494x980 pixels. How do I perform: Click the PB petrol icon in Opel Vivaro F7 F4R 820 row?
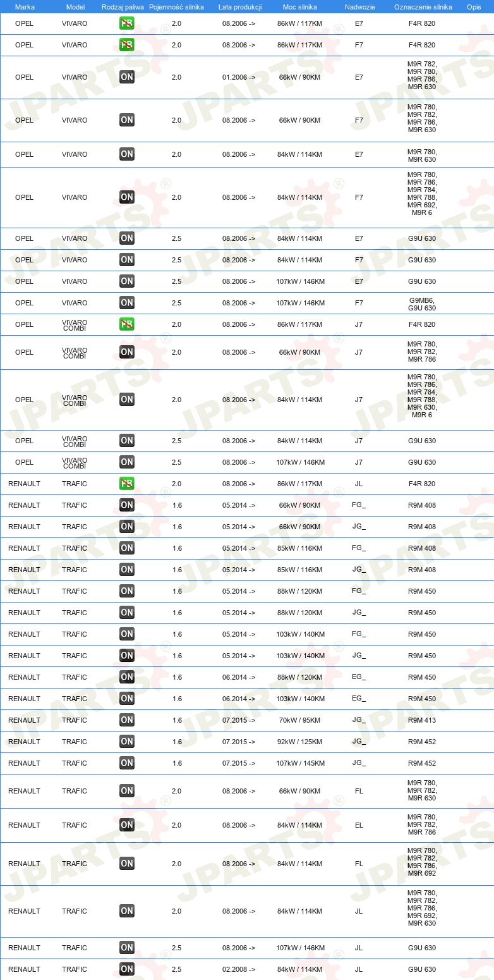[x=127, y=45]
